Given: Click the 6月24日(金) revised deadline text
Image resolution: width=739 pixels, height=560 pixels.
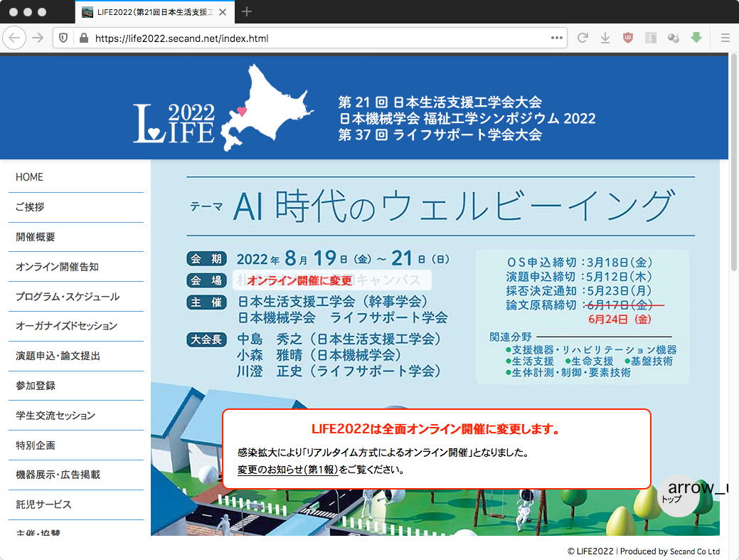Looking at the screenshot, I should coord(620,319).
